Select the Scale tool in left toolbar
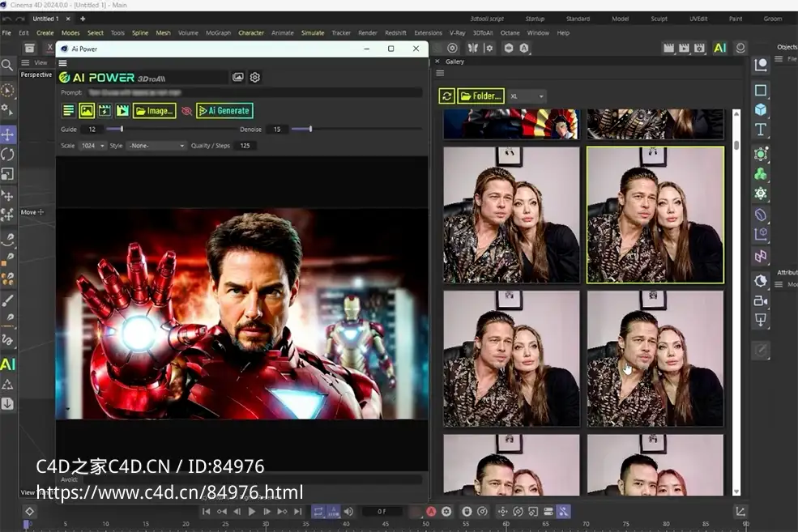Screen dimensions: 798x532 coord(7,173)
